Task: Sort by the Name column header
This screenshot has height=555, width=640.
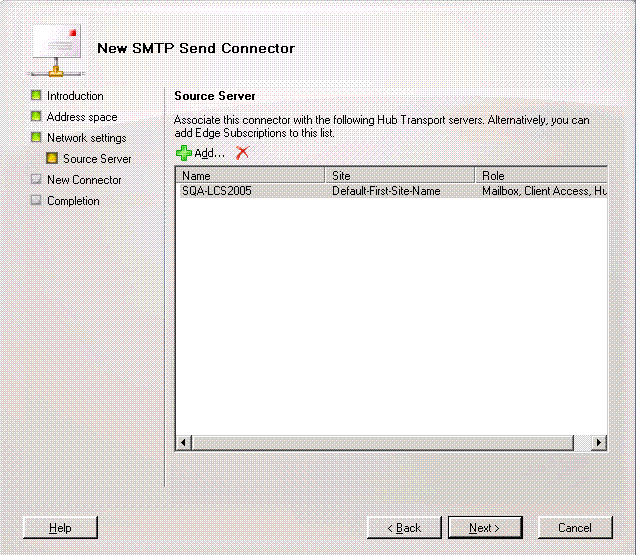Action: coord(250,175)
